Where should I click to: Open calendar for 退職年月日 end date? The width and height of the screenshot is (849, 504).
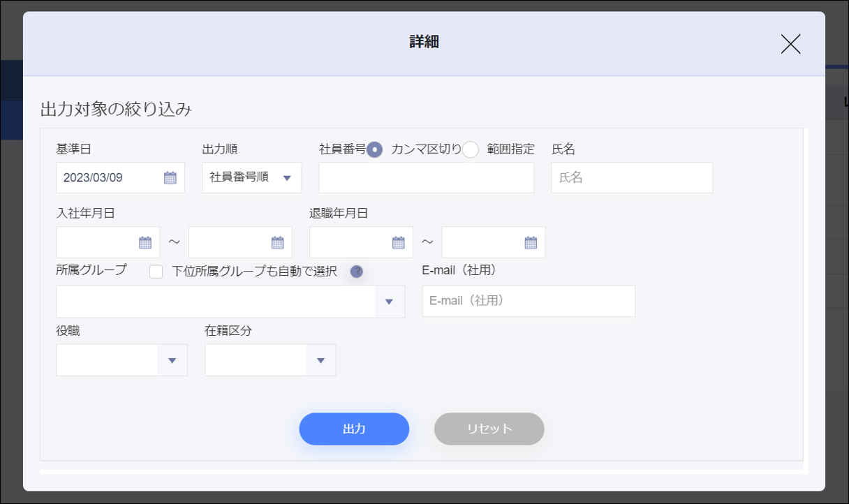531,242
